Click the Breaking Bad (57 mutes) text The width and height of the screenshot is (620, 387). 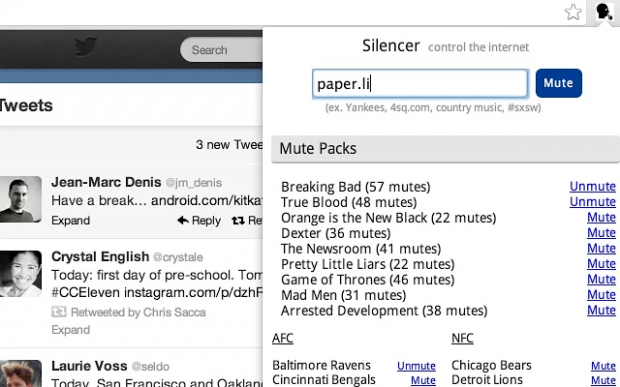tap(355, 187)
